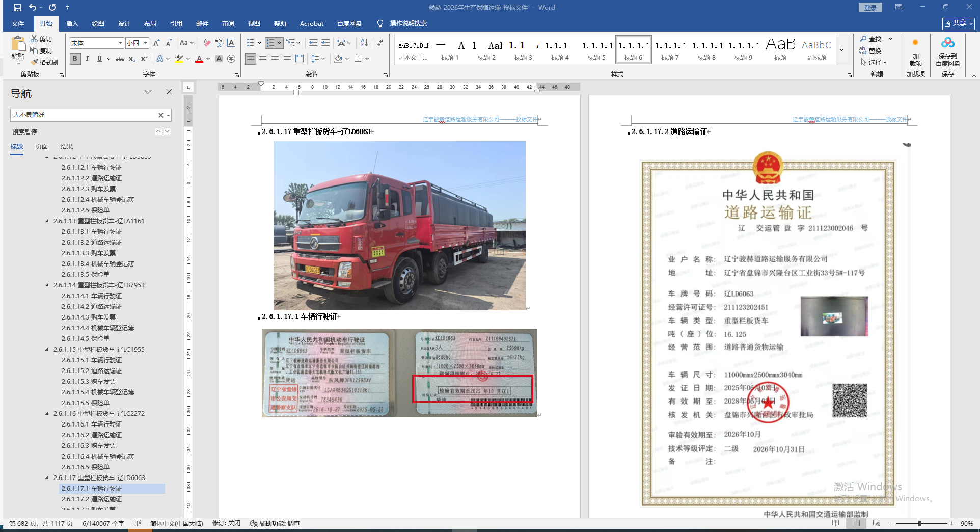Toggle subscript formatting
This screenshot has height=532, width=980.
(x=132, y=59)
